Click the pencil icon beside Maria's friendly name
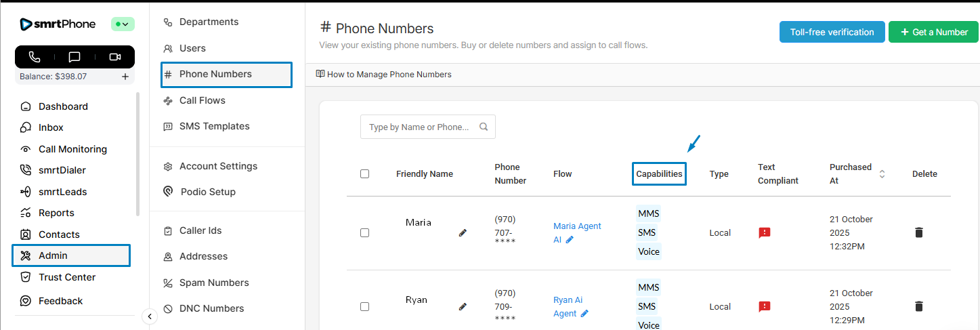The width and height of the screenshot is (980, 330). tap(463, 232)
